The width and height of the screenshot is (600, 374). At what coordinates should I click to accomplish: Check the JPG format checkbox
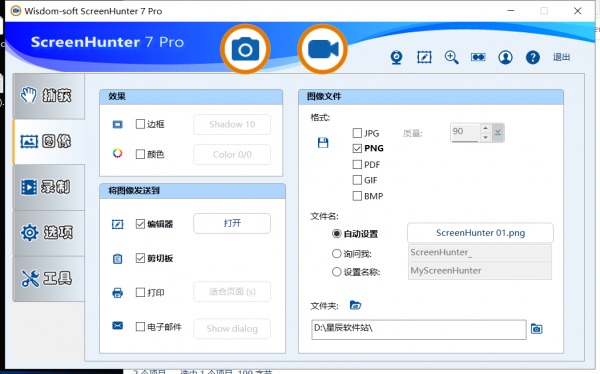(x=357, y=133)
